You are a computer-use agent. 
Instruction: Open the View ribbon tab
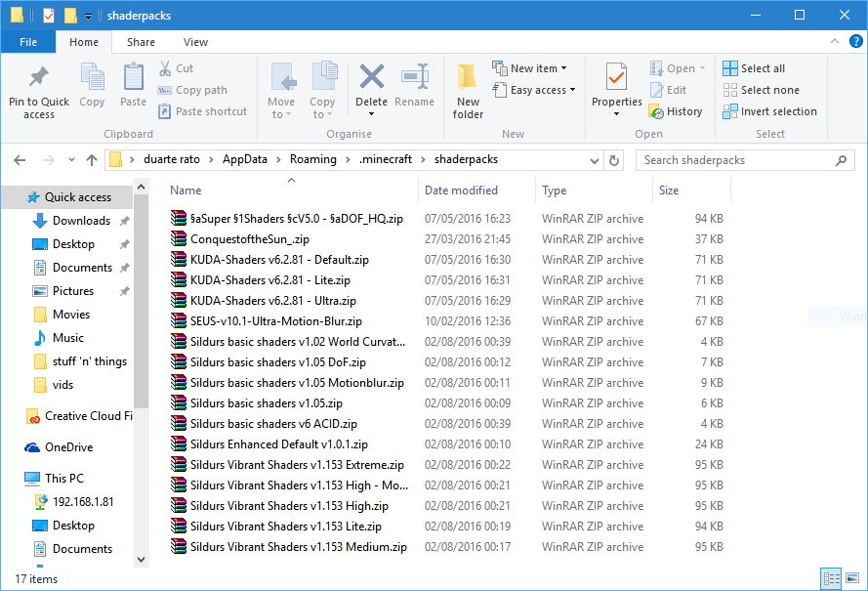coord(195,42)
